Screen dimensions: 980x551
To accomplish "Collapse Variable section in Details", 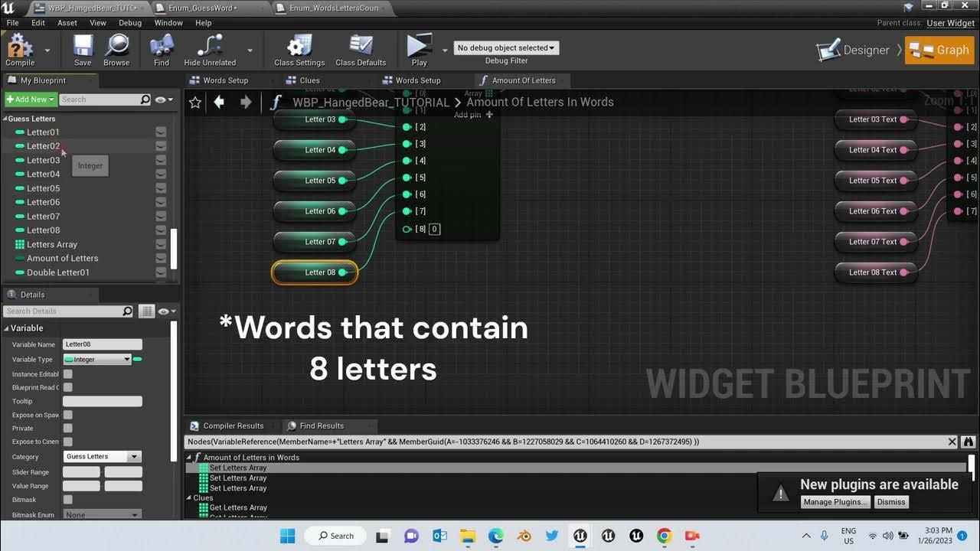I will pos(6,328).
